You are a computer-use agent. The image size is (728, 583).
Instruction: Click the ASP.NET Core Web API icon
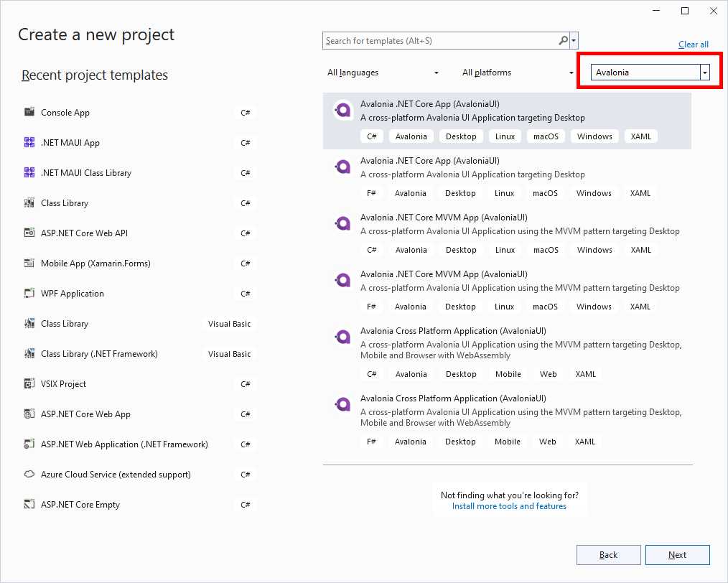coord(29,232)
